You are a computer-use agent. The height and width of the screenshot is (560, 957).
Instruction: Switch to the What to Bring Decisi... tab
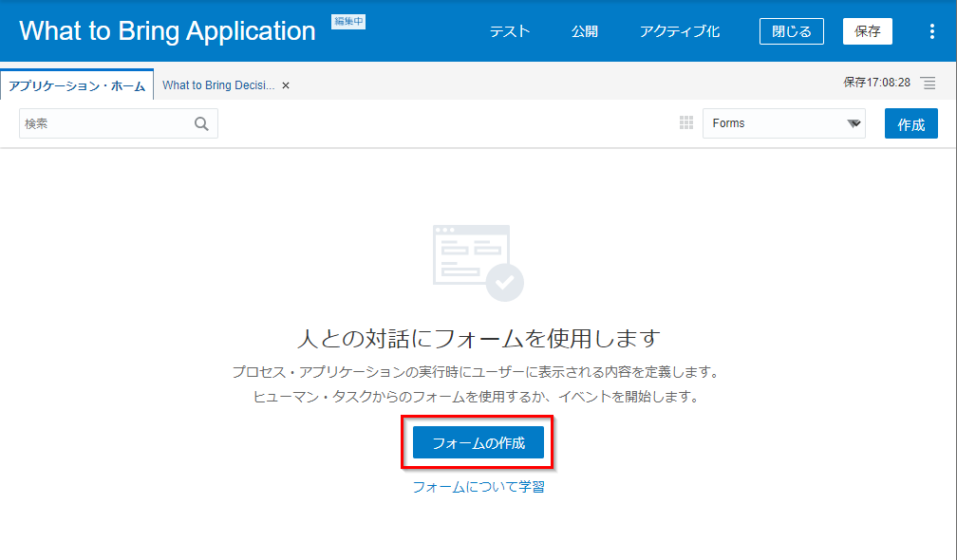click(x=218, y=85)
